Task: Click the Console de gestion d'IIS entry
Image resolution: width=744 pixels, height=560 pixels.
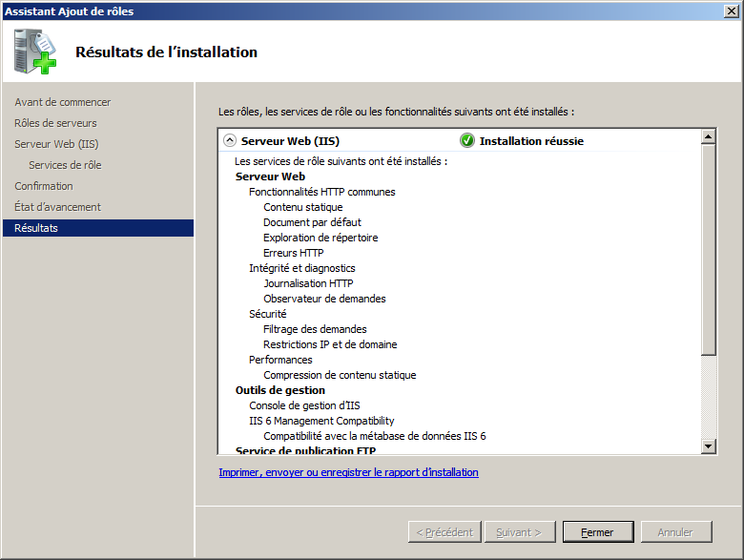Action: (x=304, y=405)
